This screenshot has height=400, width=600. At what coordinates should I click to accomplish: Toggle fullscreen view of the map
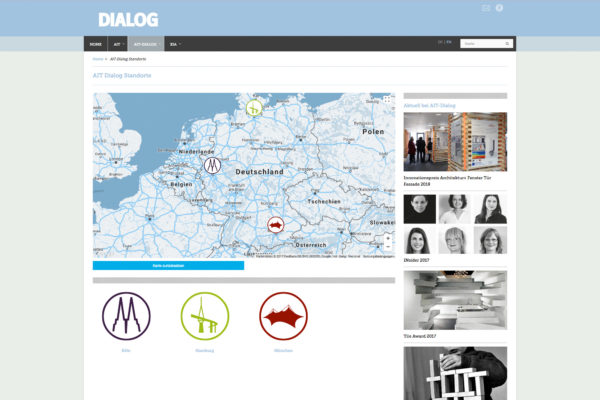[387, 100]
